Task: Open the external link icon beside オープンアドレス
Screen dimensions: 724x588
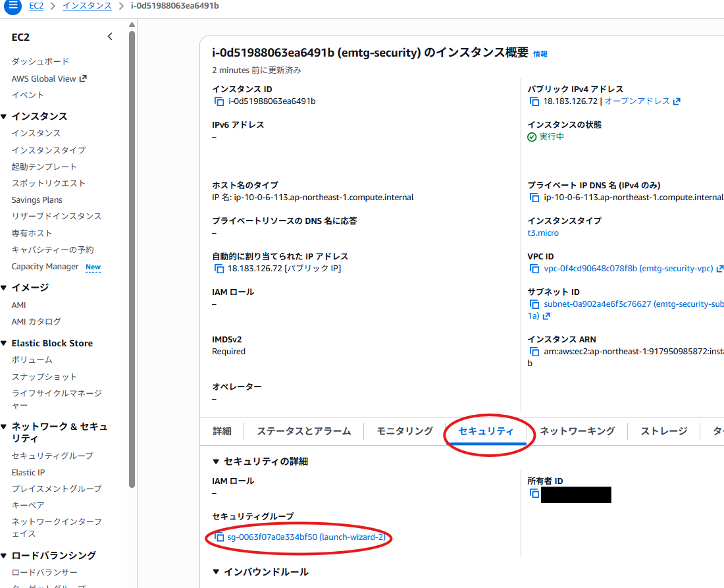Action: (677, 101)
